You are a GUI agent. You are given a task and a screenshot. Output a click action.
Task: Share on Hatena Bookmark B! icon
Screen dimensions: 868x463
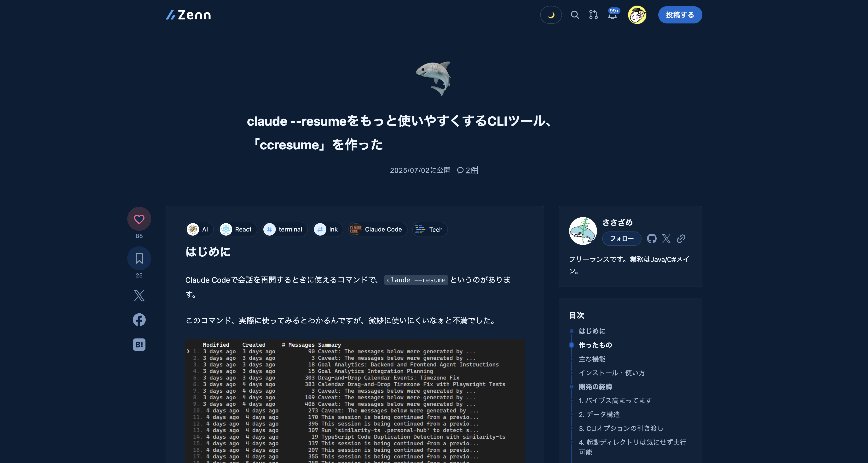click(x=139, y=344)
